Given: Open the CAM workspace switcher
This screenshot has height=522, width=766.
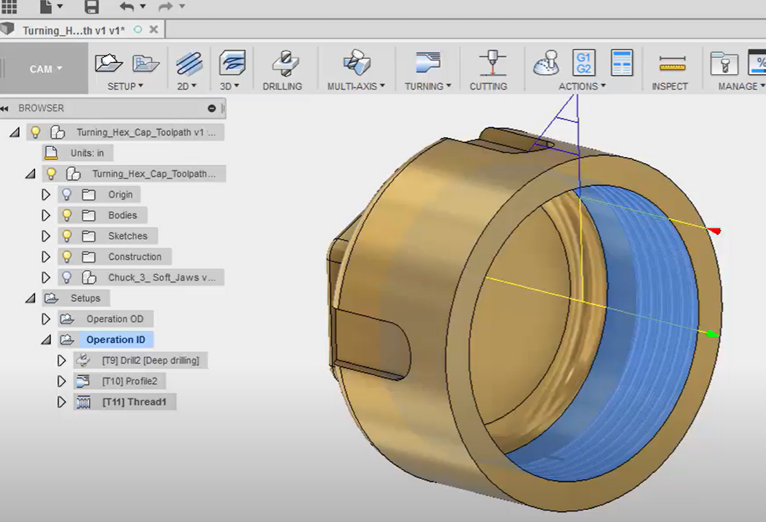Looking at the screenshot, I should (x=45, y=69).
